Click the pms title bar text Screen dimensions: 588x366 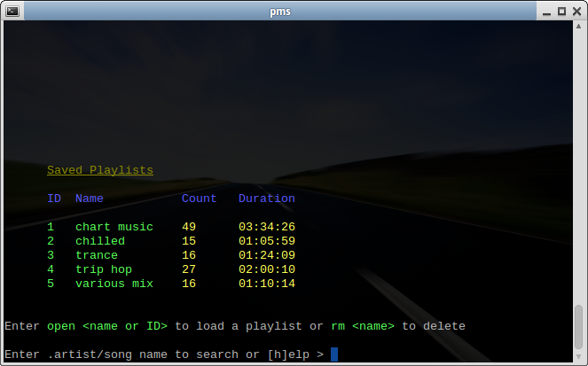280,12
